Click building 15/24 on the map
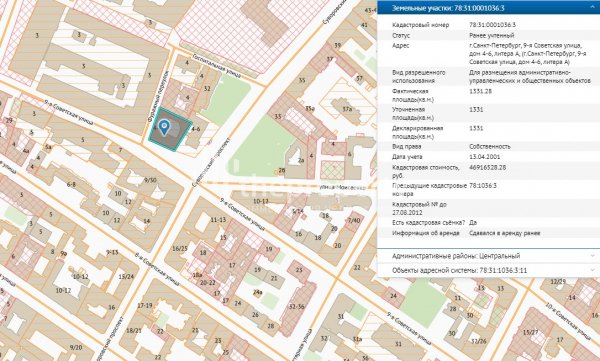 (126, 276)
